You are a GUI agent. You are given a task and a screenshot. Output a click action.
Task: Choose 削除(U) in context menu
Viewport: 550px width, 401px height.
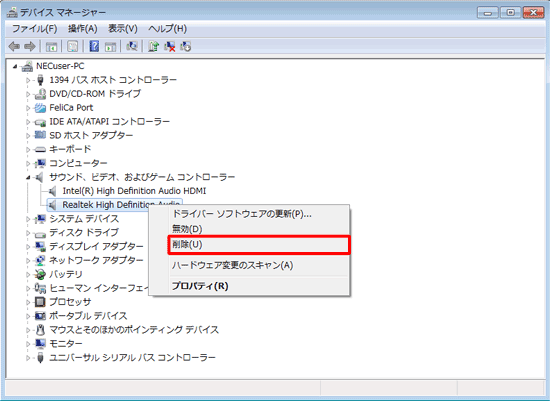(x=259, y=245)
